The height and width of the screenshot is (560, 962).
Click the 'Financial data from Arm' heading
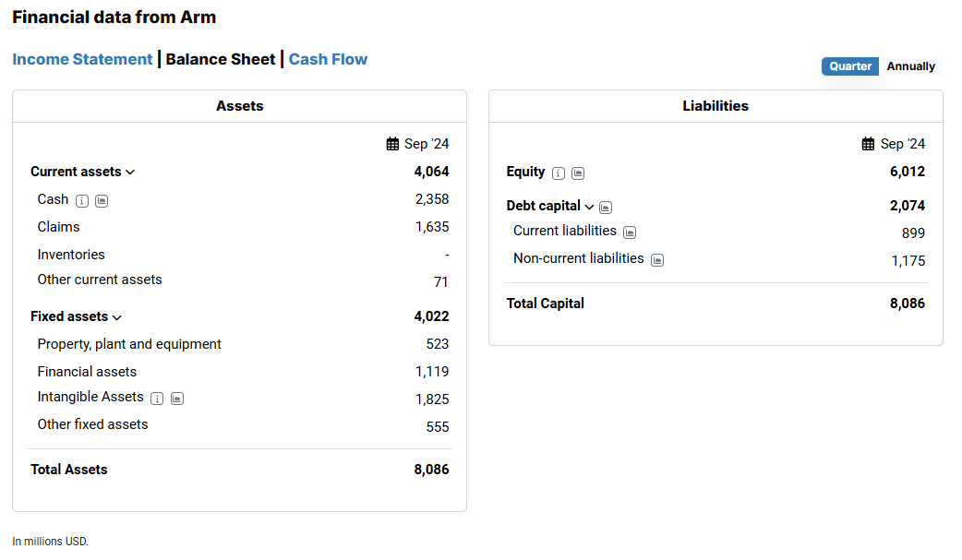(x=114, y=18)
